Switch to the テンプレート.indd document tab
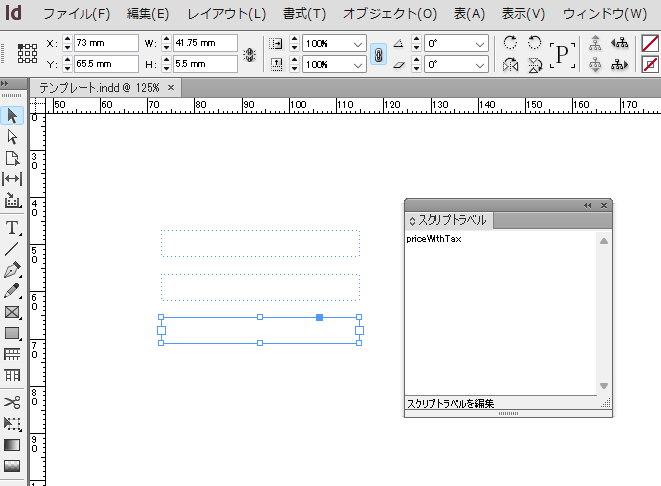 click(99, 88)
